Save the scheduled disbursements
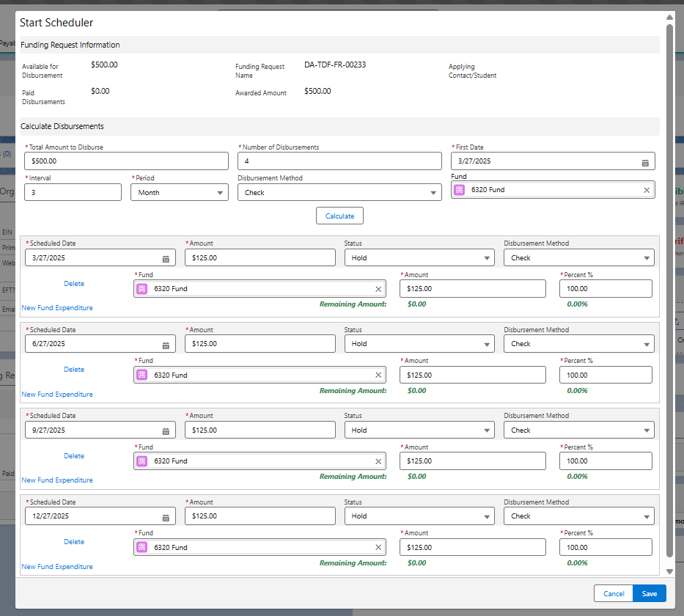 click(x=649, y=594)
